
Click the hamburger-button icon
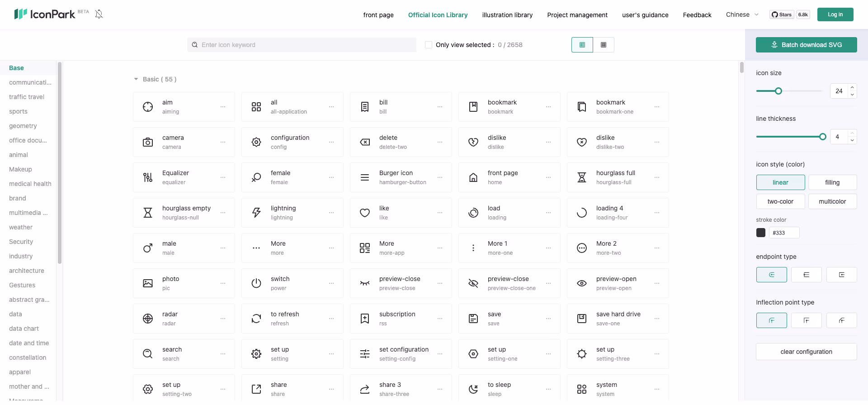tap(365, 177)
